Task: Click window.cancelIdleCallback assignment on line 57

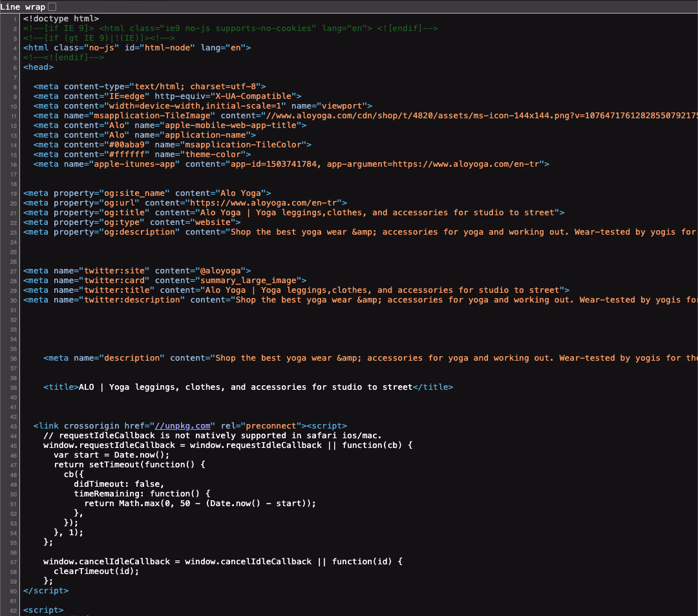Action: 222,562
